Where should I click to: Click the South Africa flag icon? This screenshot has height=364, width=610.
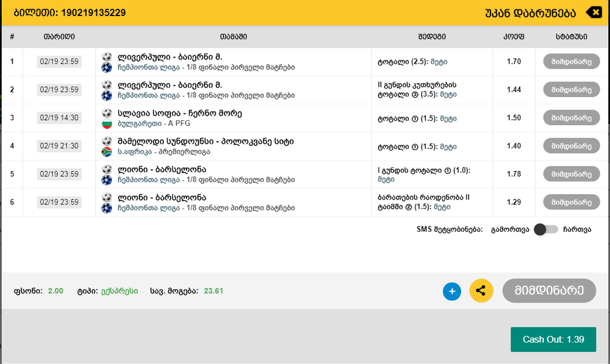[x=107, y=152]
